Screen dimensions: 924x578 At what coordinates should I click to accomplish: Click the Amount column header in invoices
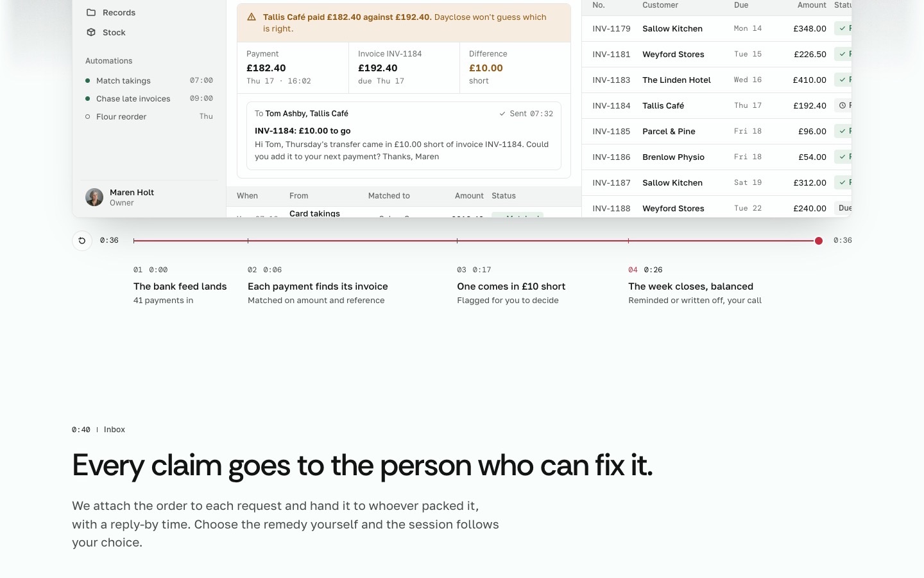(812, 5)
